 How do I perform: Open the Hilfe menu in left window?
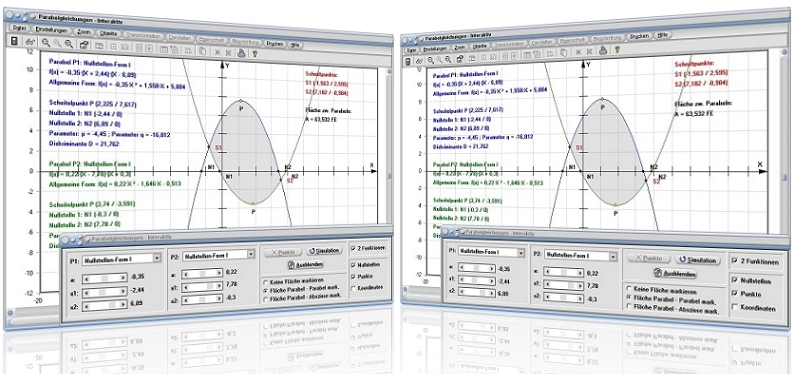tap(296, 44)
